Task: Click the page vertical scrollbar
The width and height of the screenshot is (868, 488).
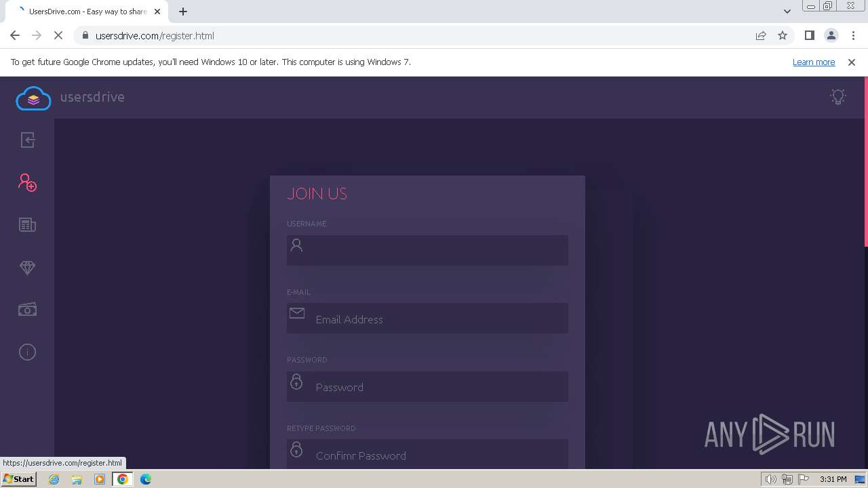Action: [865, 161]
